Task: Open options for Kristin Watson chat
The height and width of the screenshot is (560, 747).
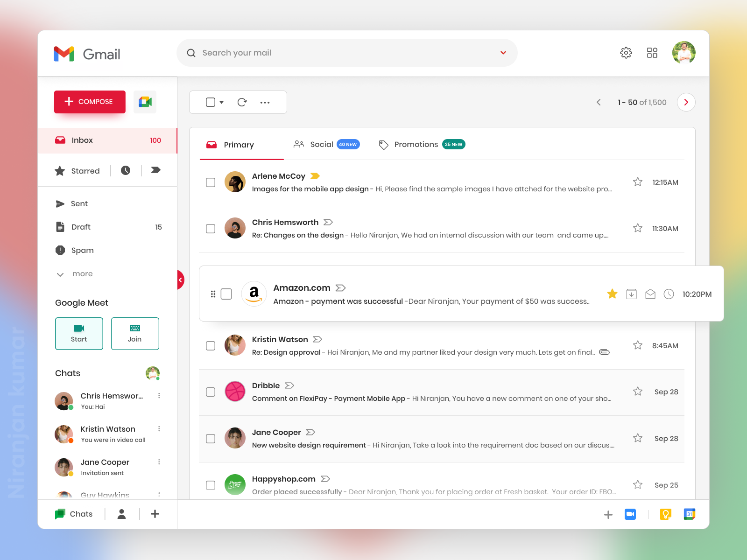Action: tap(159, 429)
